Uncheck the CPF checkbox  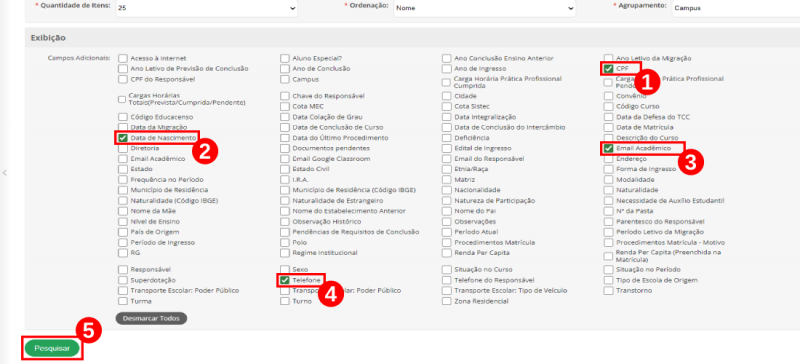click(x=608, y=68)
